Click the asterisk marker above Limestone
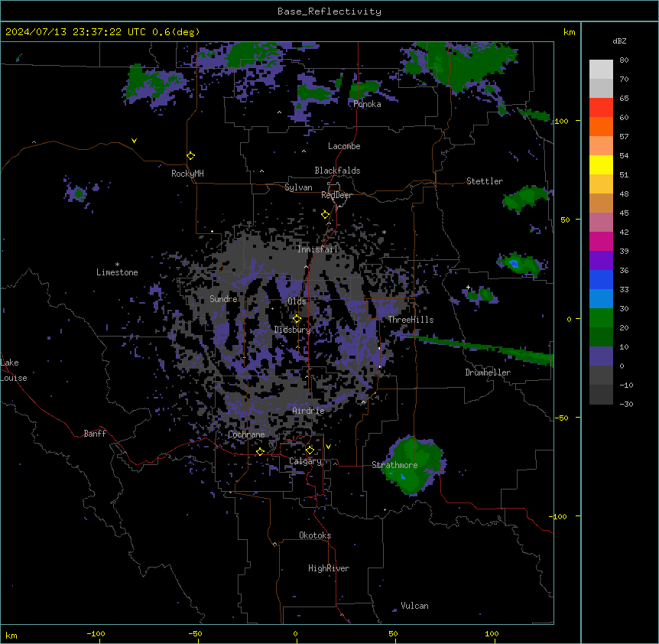 117,265
